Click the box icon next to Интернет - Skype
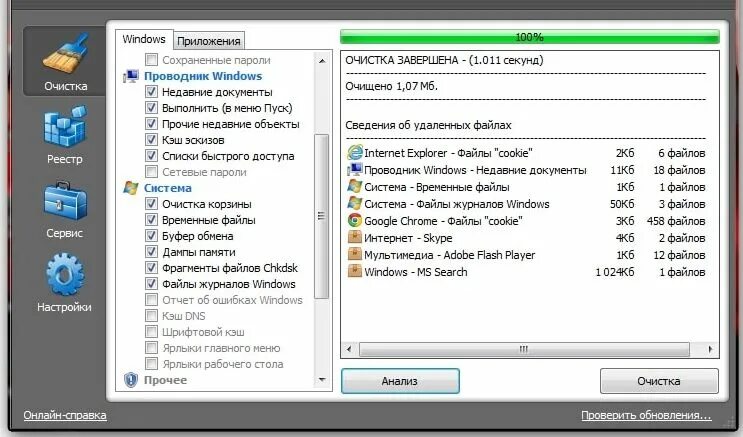 click(x=354, y=237)
